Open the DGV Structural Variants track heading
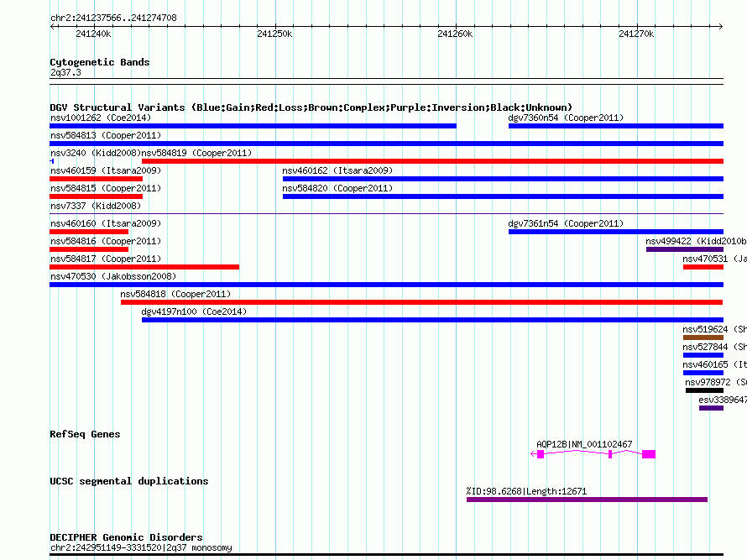 point(311,107)
